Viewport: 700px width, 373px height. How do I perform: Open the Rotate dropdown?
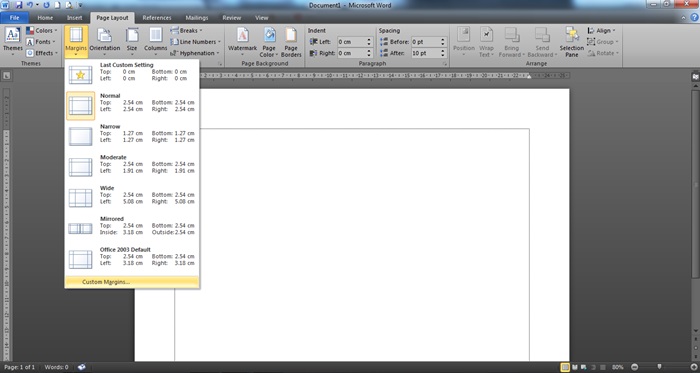[x=603, y=53]
